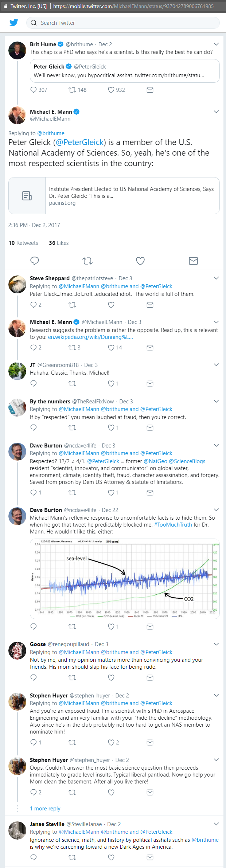226x868 pixels.
Task: Click the Search Twitter field
Action: coord(123,23)
